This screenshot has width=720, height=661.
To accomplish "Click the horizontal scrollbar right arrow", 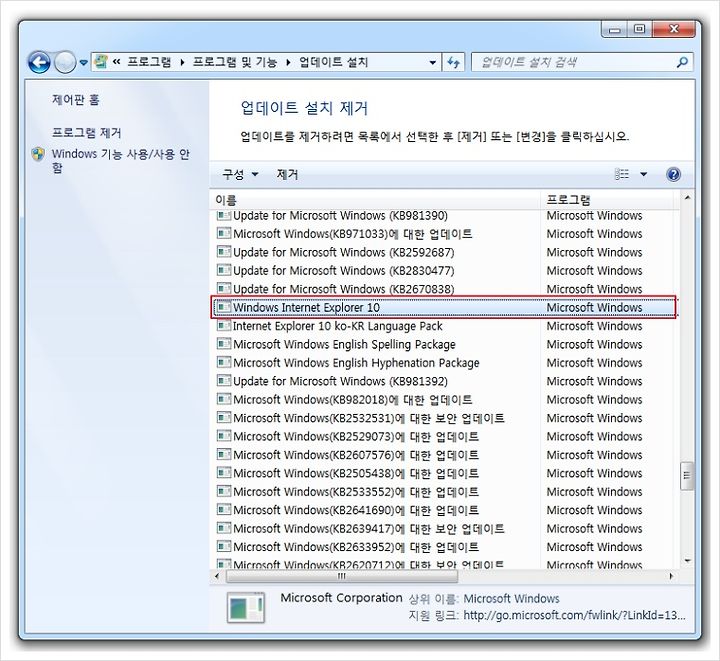I will pos(671,576).
